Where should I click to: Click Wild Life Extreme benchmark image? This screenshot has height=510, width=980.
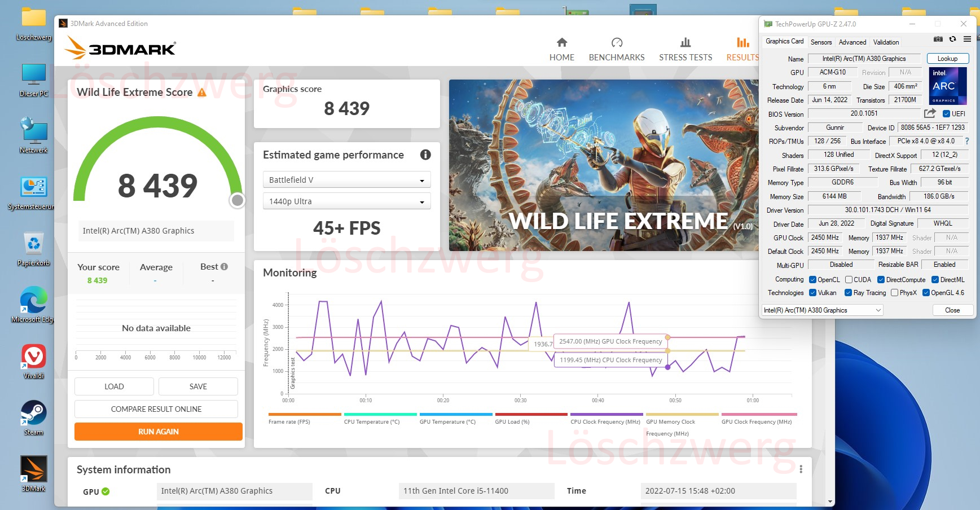[604, 165]
